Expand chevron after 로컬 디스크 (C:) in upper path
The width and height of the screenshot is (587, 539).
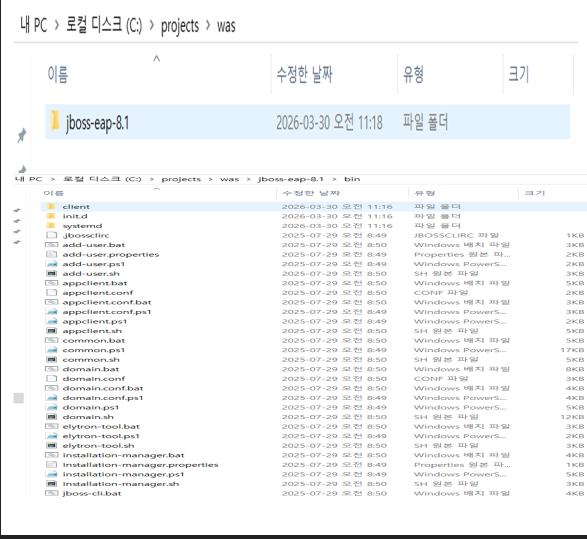tap(152, 25)
